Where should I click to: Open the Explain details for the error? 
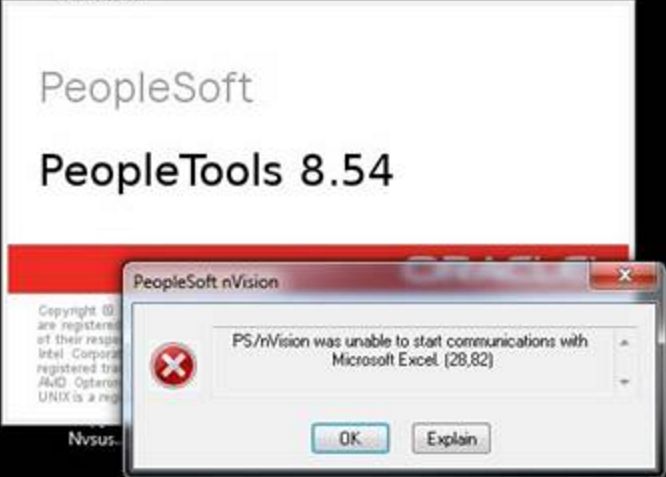[x=451, y=438]
